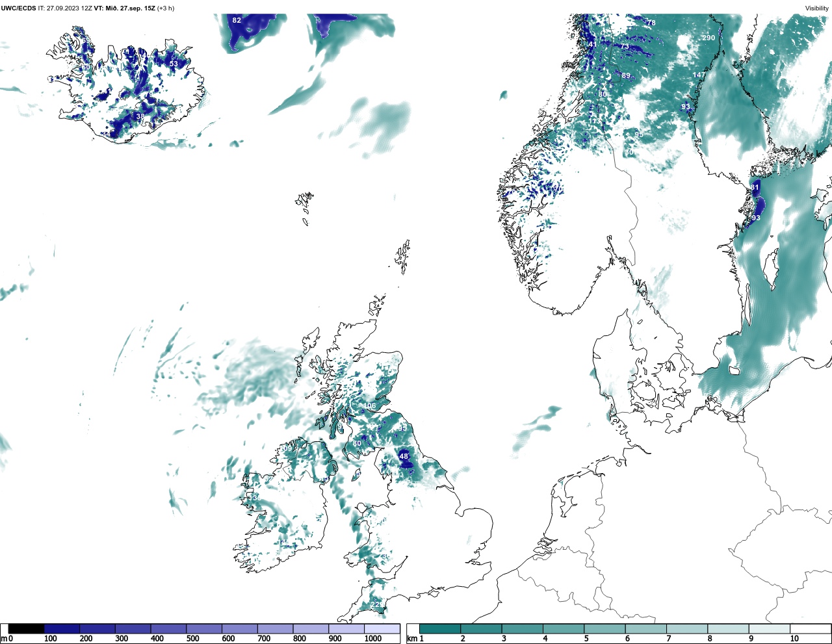This screenshot has height=644, width=832.
Task: Click the black 0–100 m legend swatch
Action: click(x=26, y=628)
